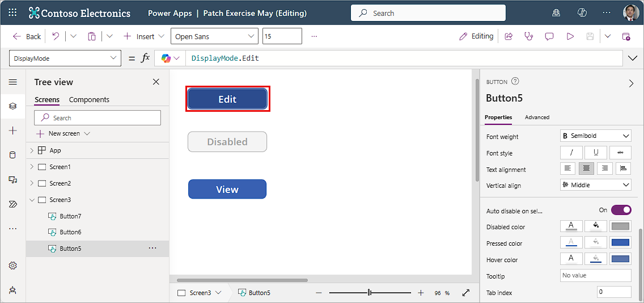Open the undo dropdown arrow
This screenshot has height=303, width=644.
tap(74, 36)
